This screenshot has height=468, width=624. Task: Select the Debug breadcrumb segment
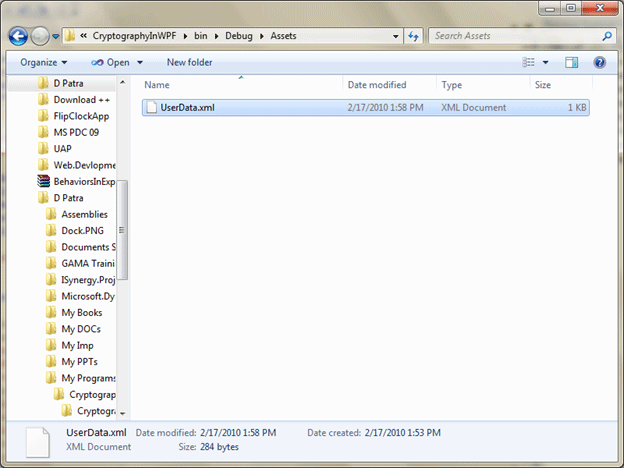239,36
